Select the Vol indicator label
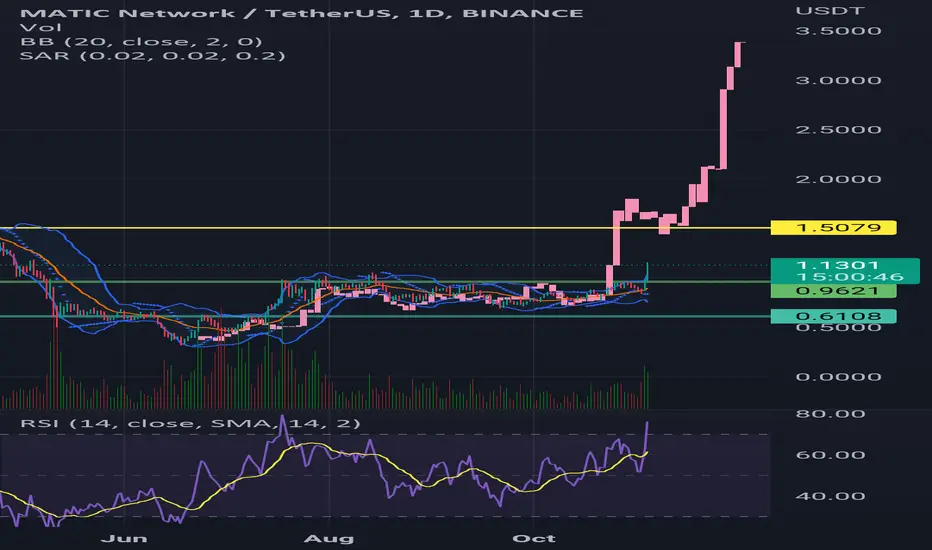Viewport: 932px width, 550px height. tap(40, 27)
